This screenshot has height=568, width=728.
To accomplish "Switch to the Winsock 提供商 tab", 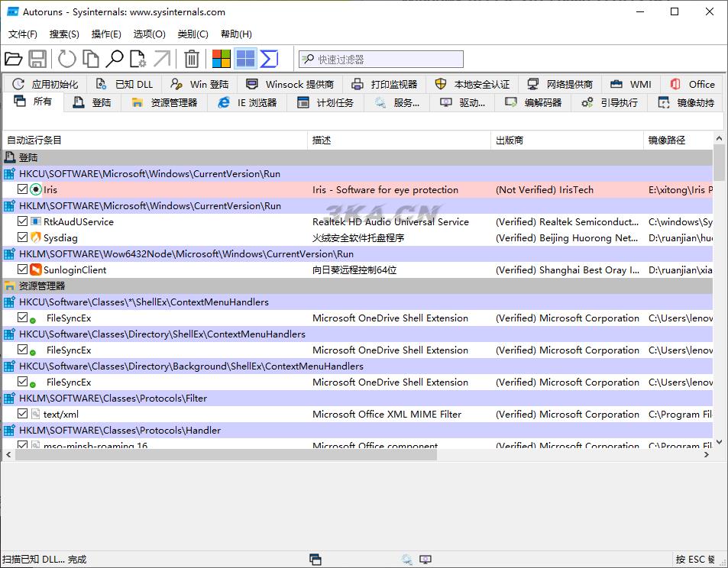I will click(x=290, y=84).
